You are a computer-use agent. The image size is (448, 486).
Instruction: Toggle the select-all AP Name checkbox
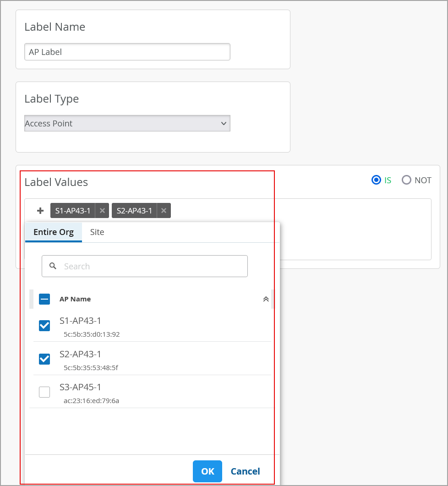point(44,299)
